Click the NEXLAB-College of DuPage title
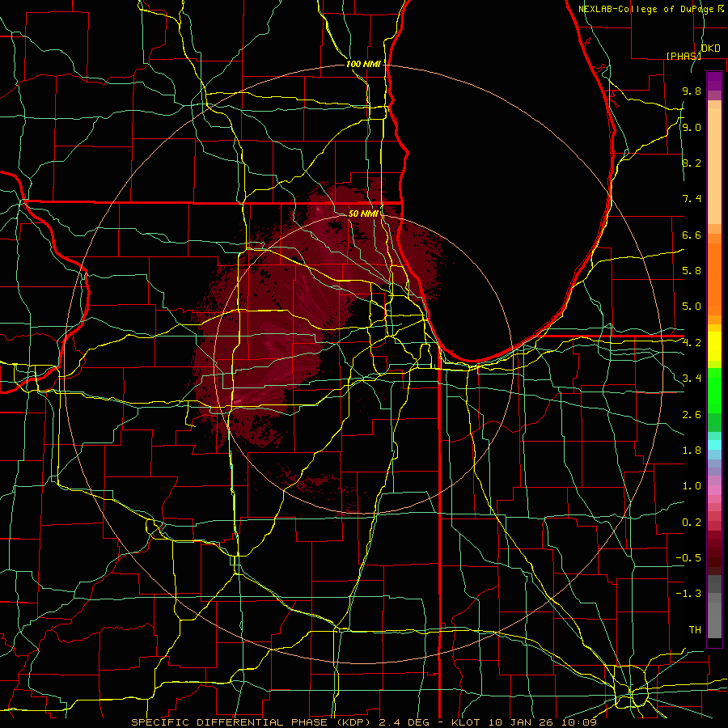Image resolution: width=728 pixels, height=728 pixels. click(x=645, y=9)
